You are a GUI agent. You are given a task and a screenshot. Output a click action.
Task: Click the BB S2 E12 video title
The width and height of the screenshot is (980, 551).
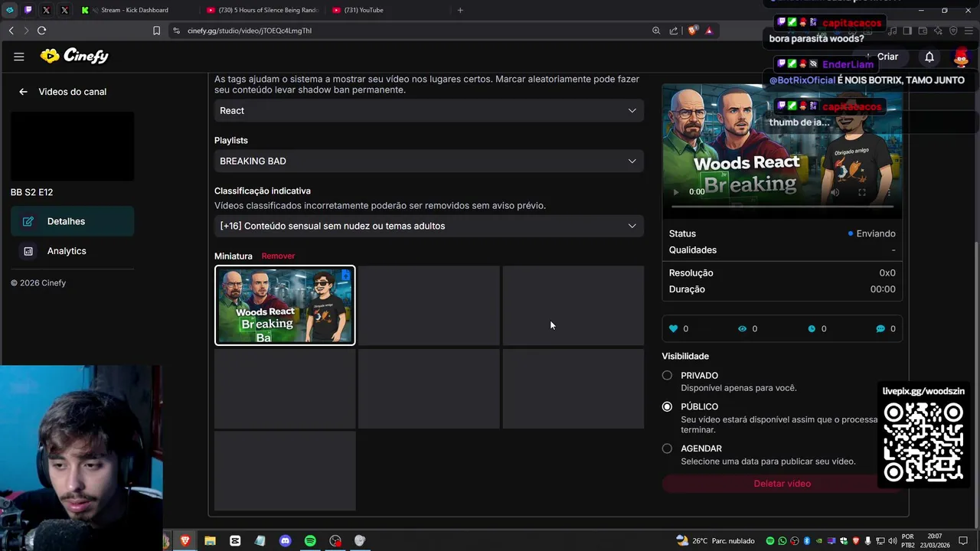[32, 192]
